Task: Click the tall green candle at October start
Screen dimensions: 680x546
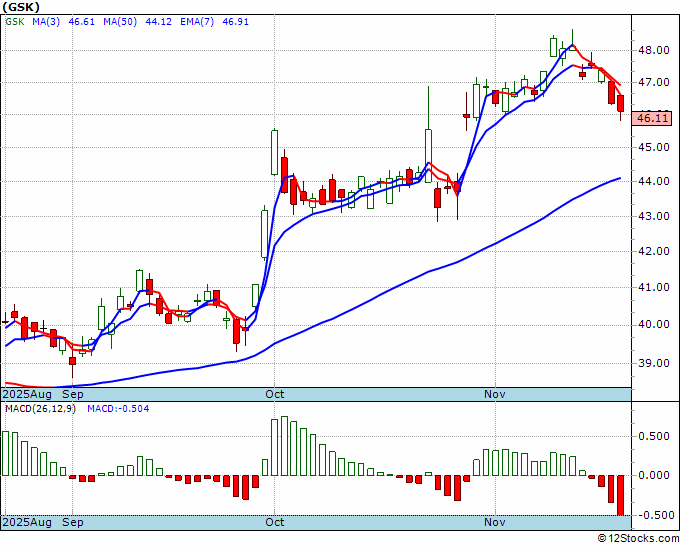Action: [275, 152]
